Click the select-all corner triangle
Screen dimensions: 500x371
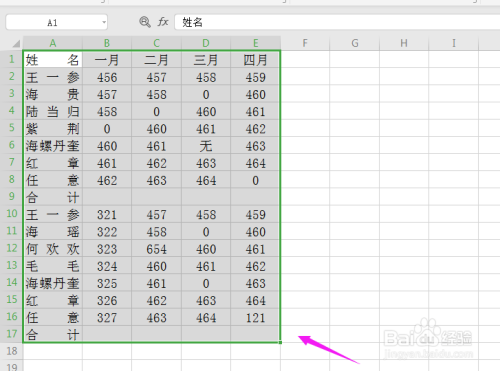pos(15,44)
